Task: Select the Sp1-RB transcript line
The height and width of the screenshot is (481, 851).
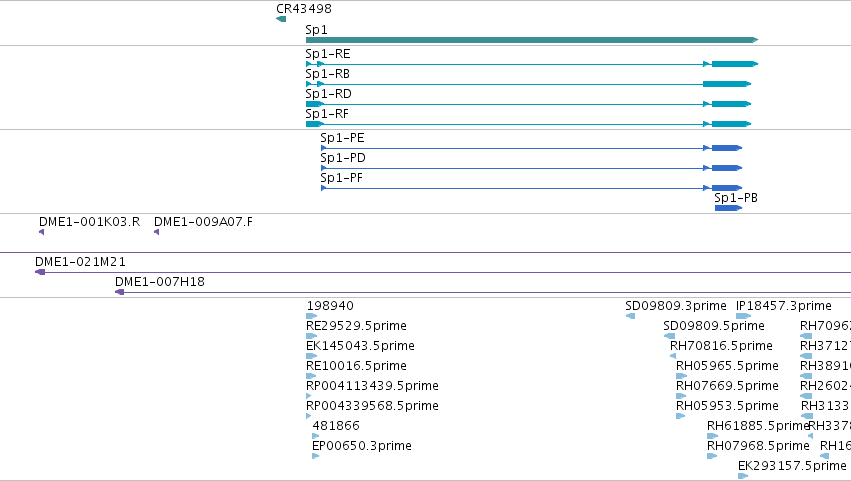Action: pyautogui.click(x=529, y=84)
